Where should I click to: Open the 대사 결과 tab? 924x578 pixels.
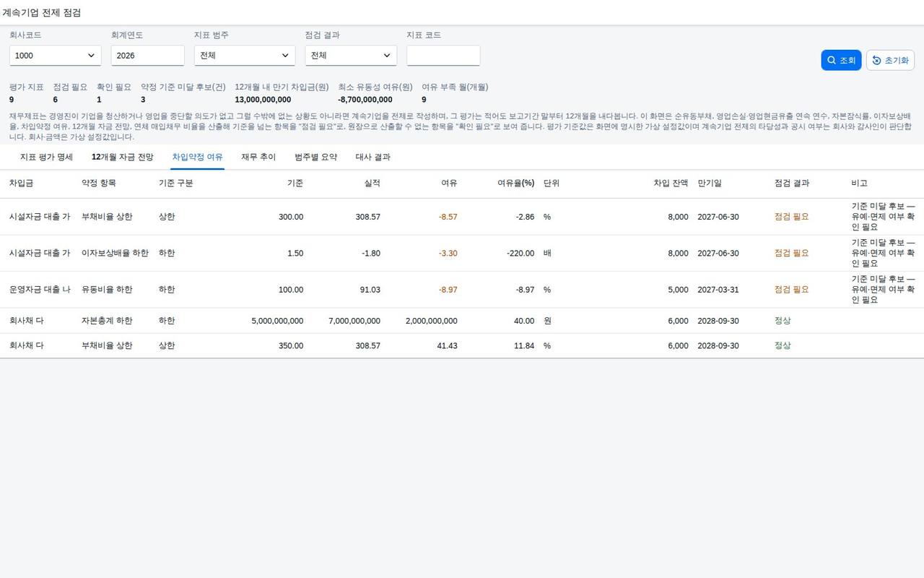point(373,157)
